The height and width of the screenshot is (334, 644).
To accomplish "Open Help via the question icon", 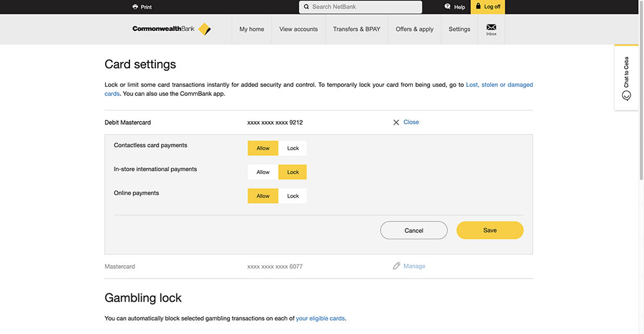I will coord(448,6).
